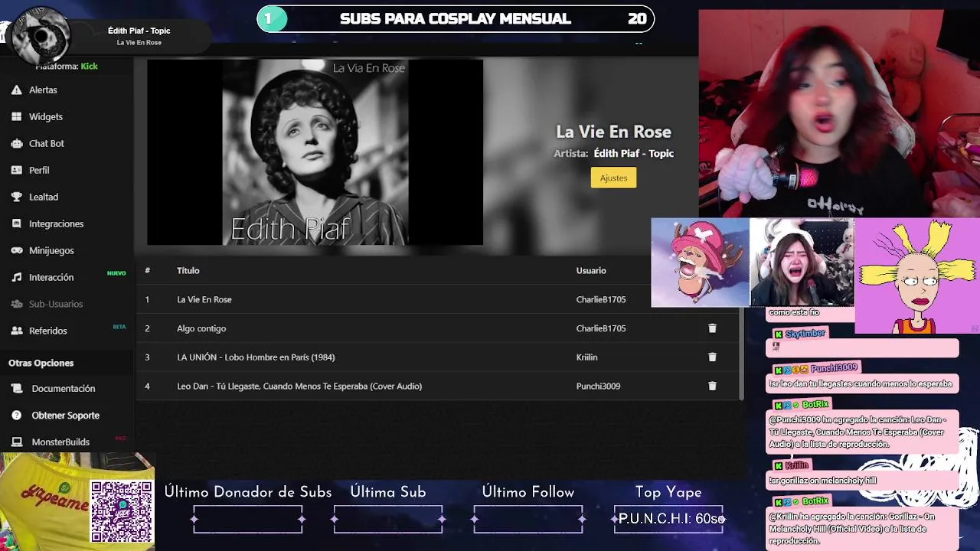Click the Kick platform label
The image size is (980, 551).
pos(89,66)
